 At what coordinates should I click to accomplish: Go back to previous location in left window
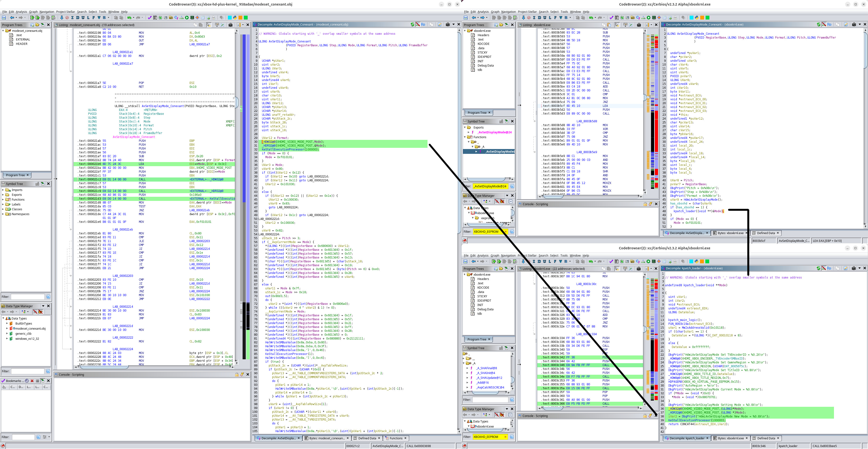coord(12,18)
